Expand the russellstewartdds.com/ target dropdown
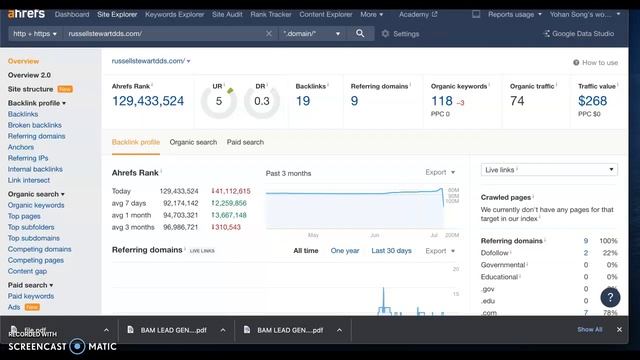The height and width of the screenshot is (360, 640). [x=151, y=61]
